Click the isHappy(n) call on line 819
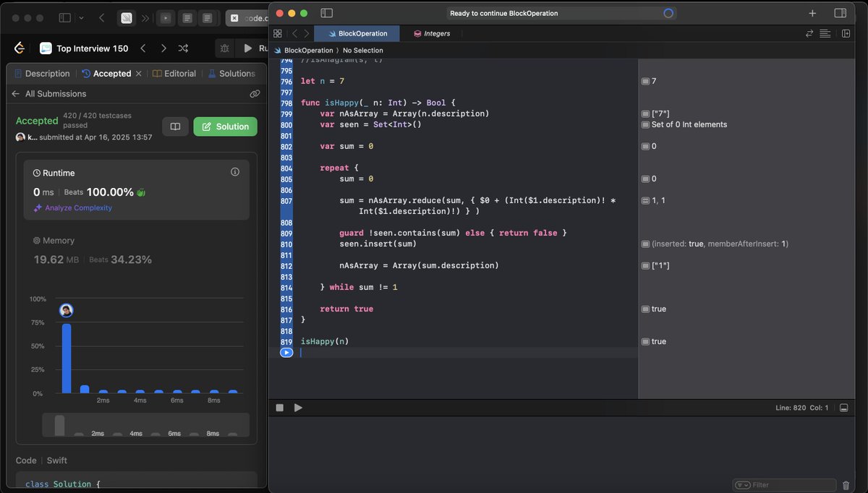Image resolution: width=868 pixels, height=493 pixels. click(x=325, y=341)
